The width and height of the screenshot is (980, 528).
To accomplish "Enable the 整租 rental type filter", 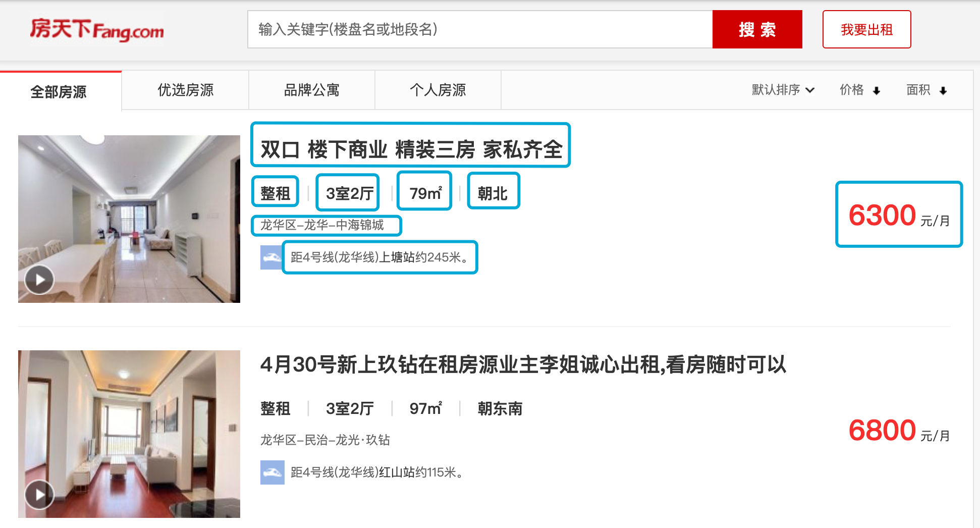I will (275, 192).
